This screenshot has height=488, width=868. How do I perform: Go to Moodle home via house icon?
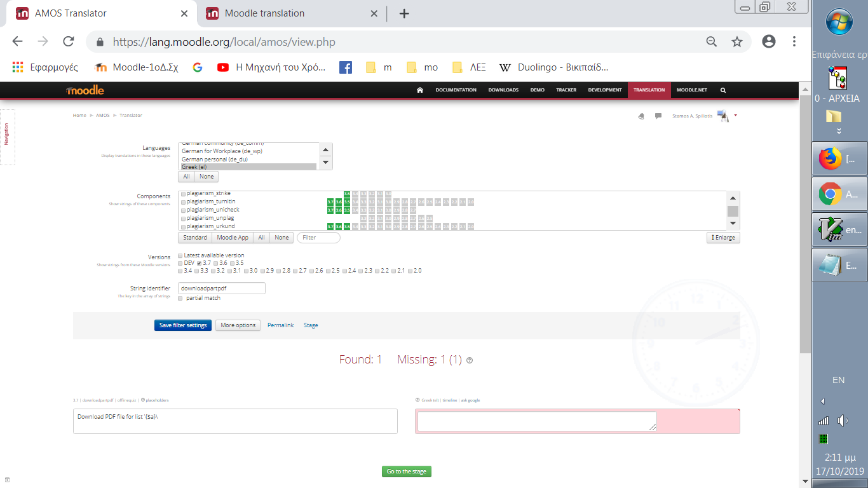tap(419, 90)
